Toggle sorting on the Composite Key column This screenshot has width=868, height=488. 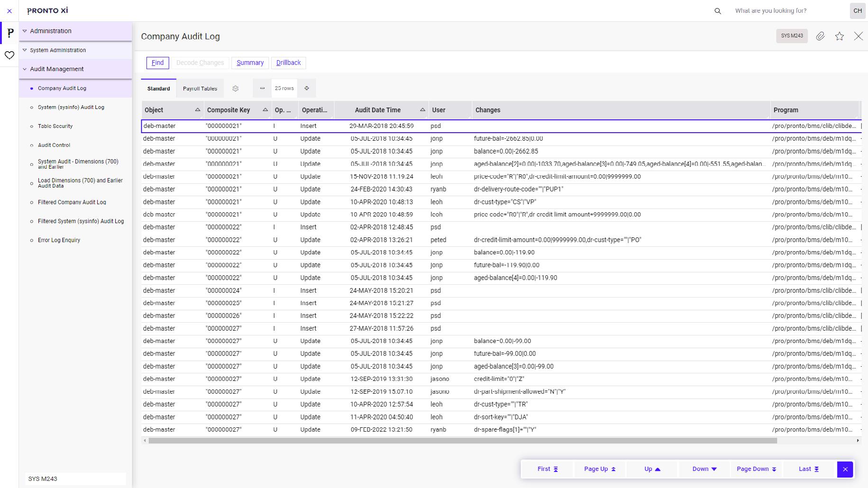click(265, 109)
